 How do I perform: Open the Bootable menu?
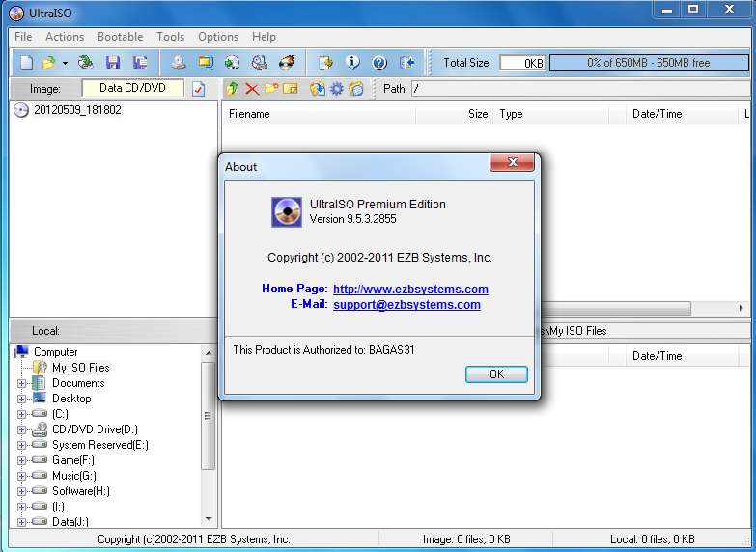(x=120, y=37)
